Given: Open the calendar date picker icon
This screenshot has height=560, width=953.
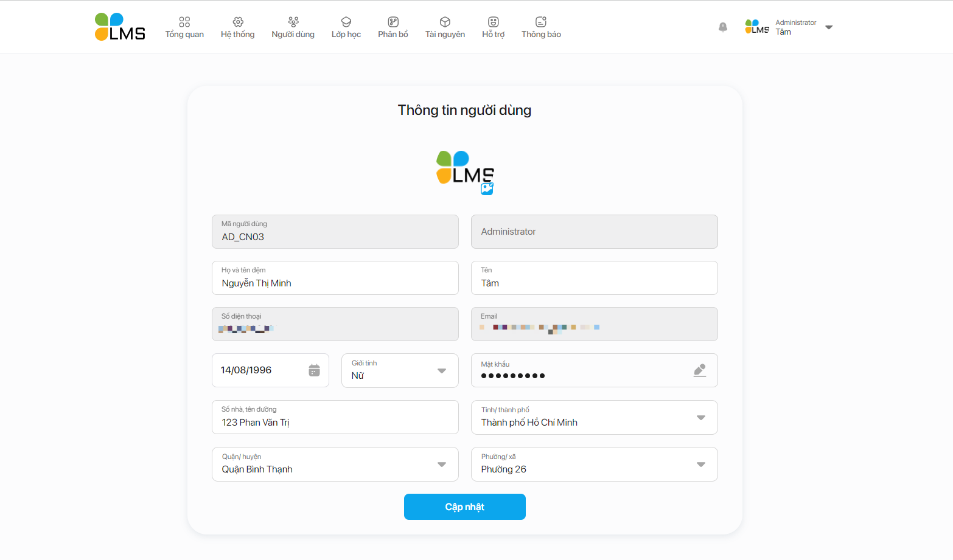Looking at the screenshot, I should [x=314, y=370].
